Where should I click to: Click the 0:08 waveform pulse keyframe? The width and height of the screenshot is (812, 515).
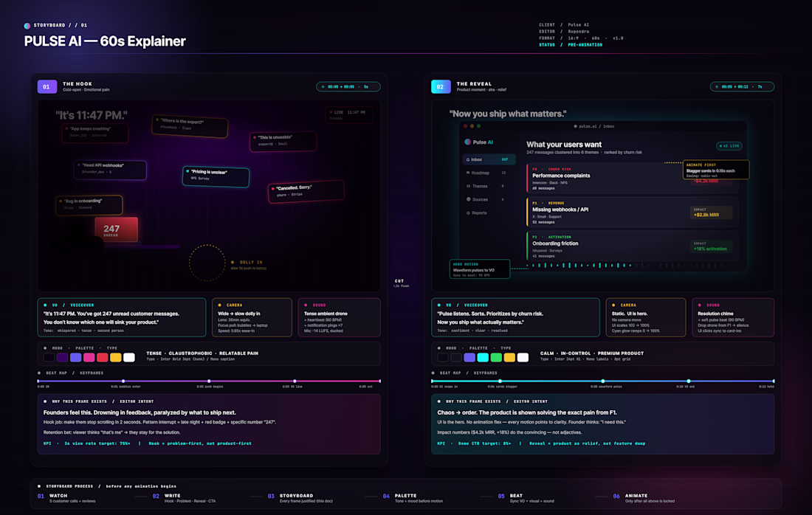(603, 381)
